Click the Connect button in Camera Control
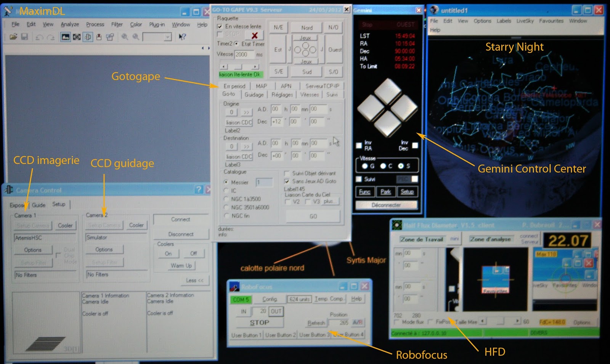The image size is (610, 364). click(181, 220)
